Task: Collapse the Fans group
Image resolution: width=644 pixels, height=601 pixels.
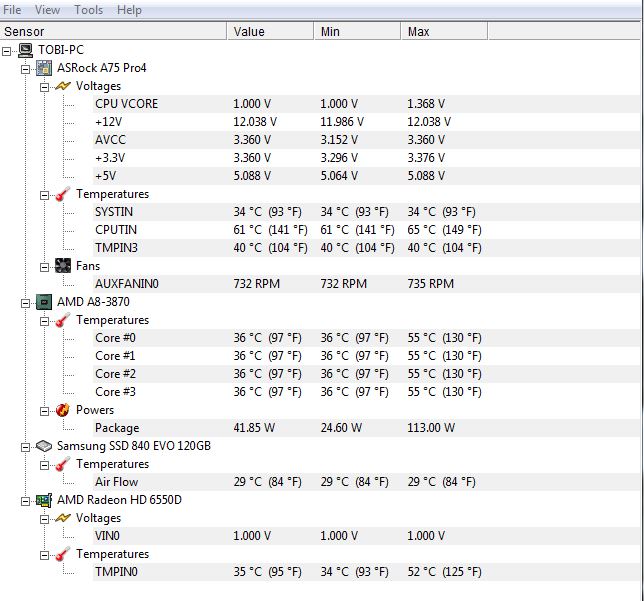Action: click(44, 267)
